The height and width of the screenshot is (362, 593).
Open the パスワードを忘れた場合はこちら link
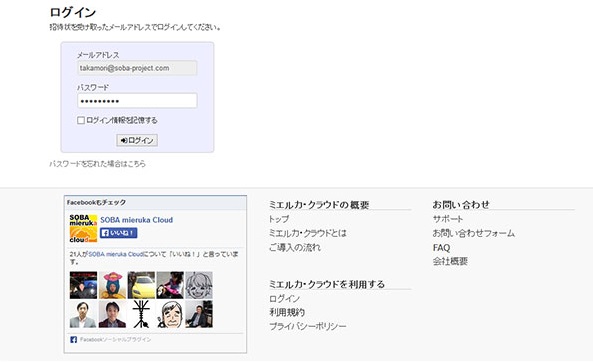click(x=98, y=164)
